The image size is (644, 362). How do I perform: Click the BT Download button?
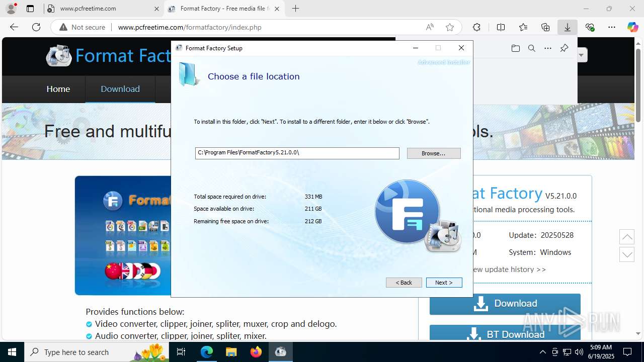click(505, 333)
